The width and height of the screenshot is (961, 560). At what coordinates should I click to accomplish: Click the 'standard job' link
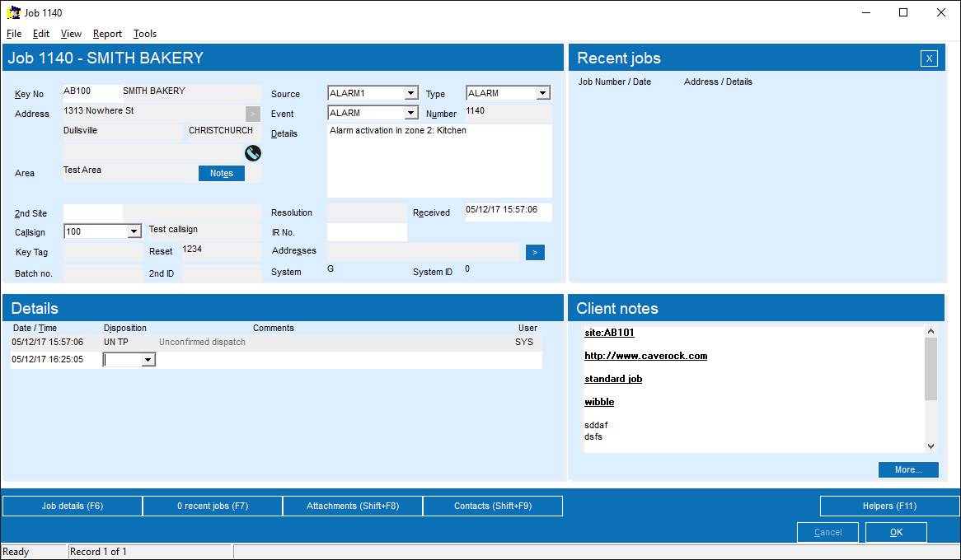(x=613, y=380)
